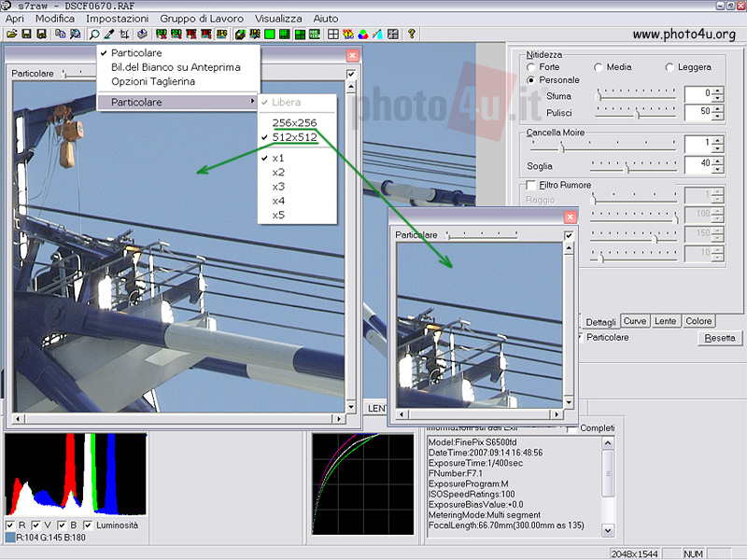
Task: Adjust the Cancella Moire slider thumb
Action: pyautogui.click(x=562, y=147)
